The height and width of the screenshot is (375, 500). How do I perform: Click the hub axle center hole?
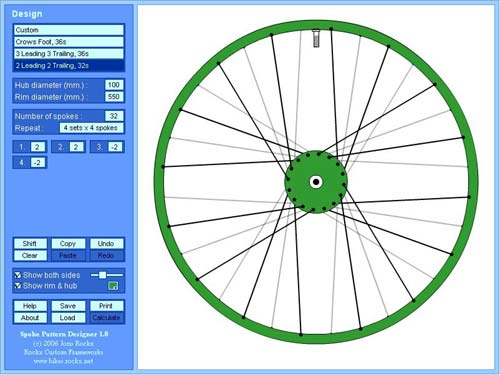pos(315,182)
